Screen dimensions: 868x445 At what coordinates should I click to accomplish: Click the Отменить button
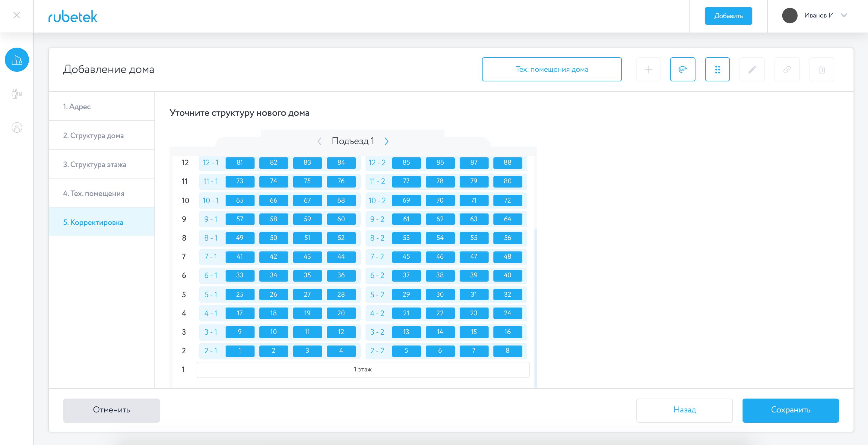coord(112,410)
